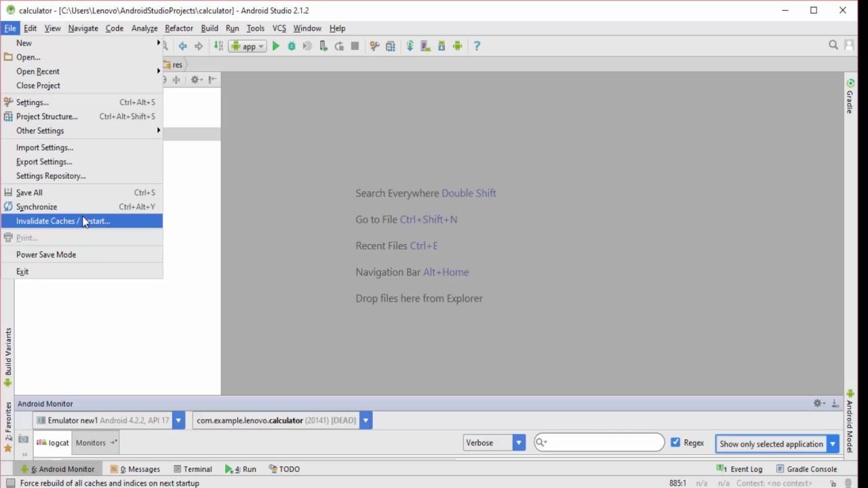Open the com.example.lenovo.calculator process dropdown

pyautogui.click(x=366, y=420)
